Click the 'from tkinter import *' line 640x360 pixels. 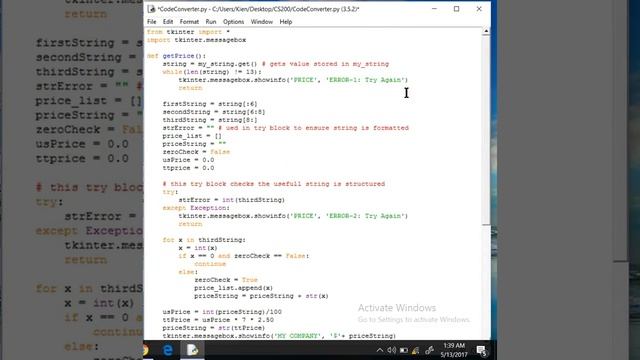[x=188, y=32]
